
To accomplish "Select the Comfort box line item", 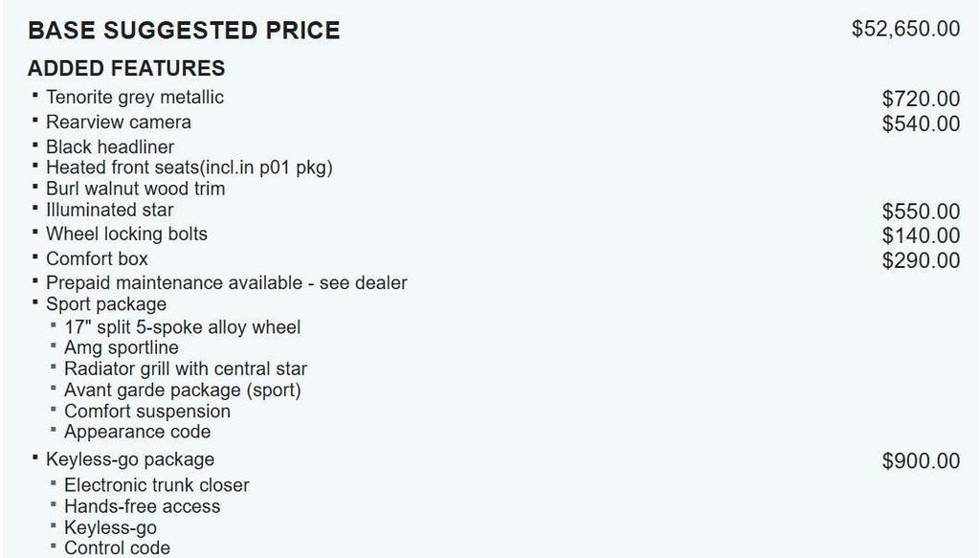I will [x=97, y=259].
